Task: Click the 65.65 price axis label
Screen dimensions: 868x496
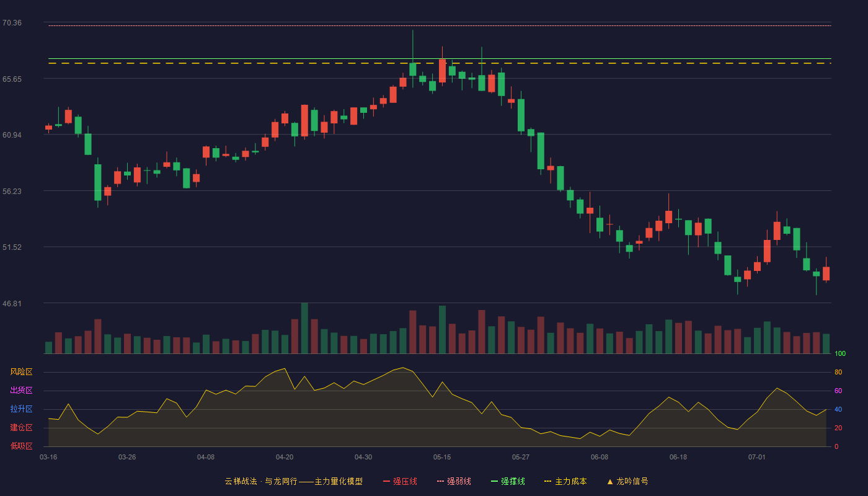Action: coord(12,79)
